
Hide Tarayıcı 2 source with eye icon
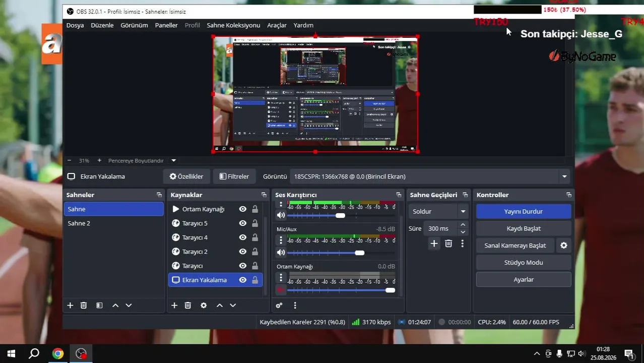[x=242, y=252]
